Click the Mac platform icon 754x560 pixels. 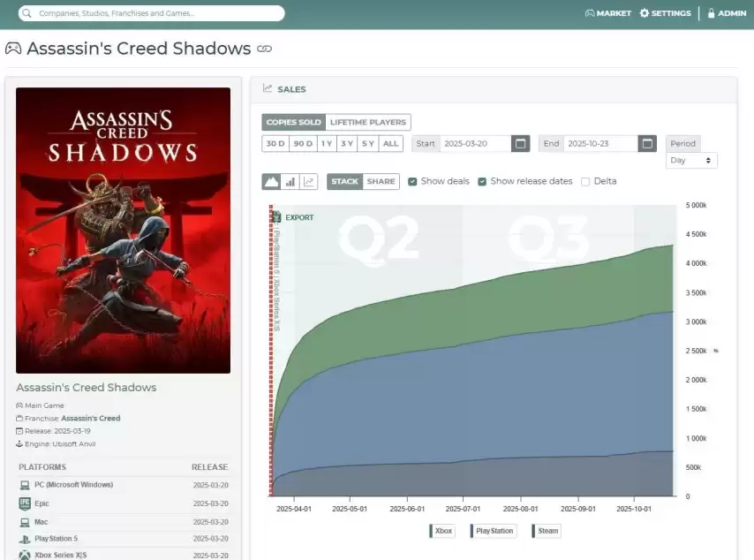[25, 522]
